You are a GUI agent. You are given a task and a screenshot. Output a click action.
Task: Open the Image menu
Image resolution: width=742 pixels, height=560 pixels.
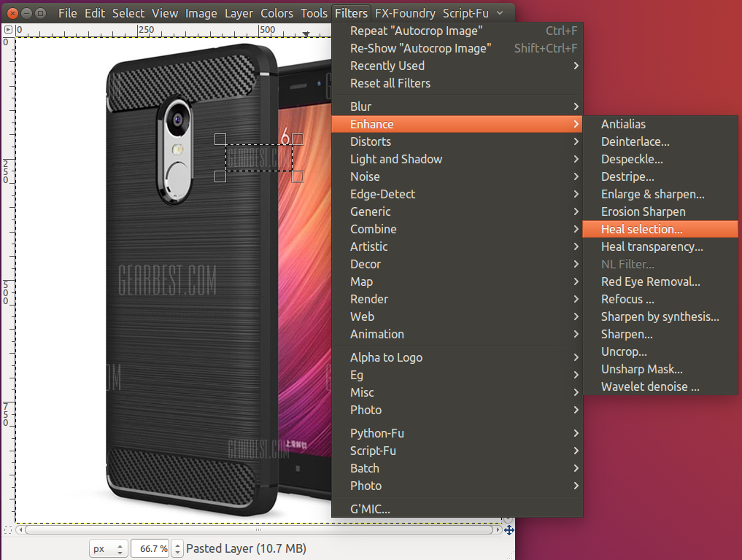(x=201, y=13)
